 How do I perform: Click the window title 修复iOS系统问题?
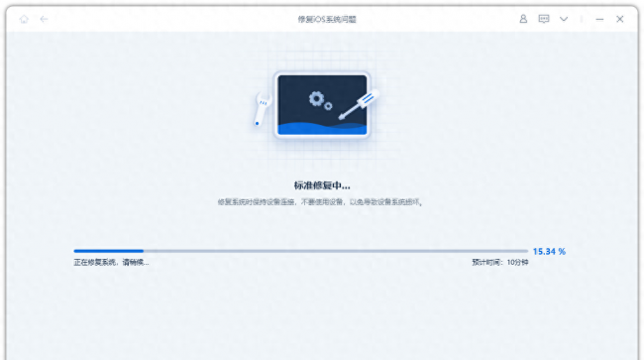coord(327,19)
